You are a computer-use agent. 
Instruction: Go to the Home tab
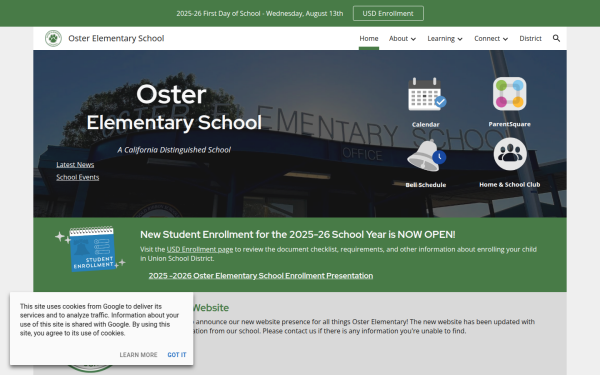tap(368, 38)
